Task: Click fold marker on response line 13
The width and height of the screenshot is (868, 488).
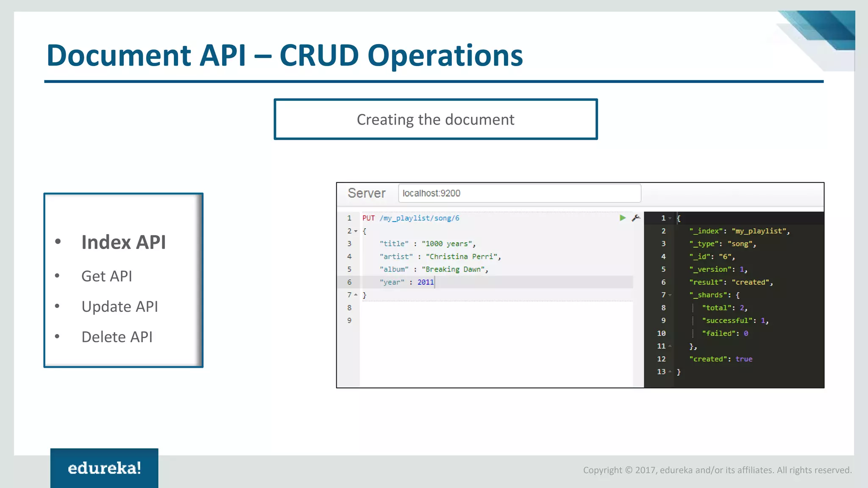Action: point(670,372)
